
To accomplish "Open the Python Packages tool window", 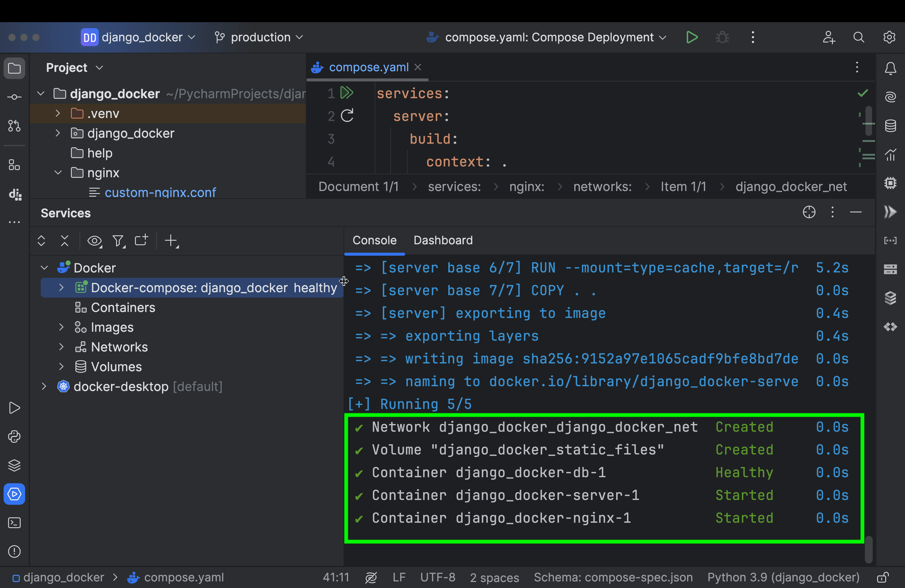I will (x=14, y=465).
